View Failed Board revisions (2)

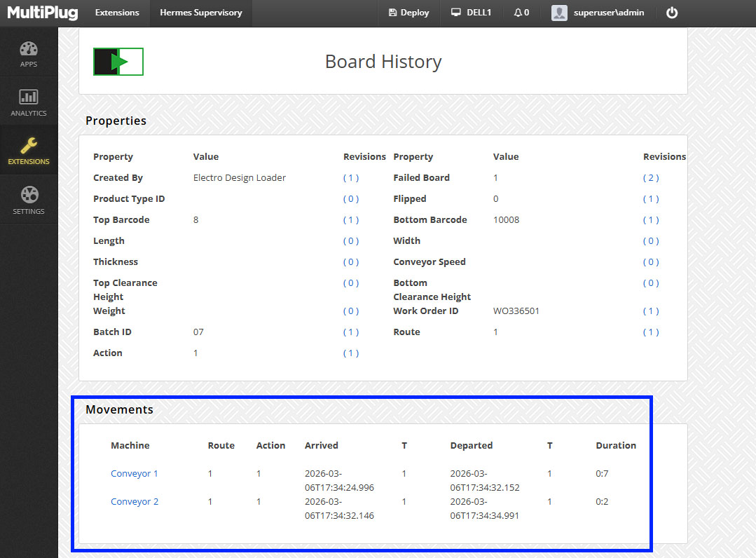(651, 178)
